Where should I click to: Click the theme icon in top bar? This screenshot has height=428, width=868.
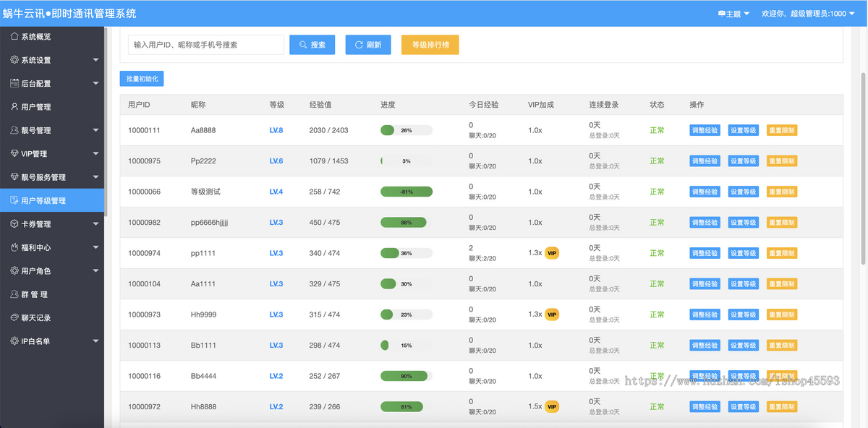[721, 14]
